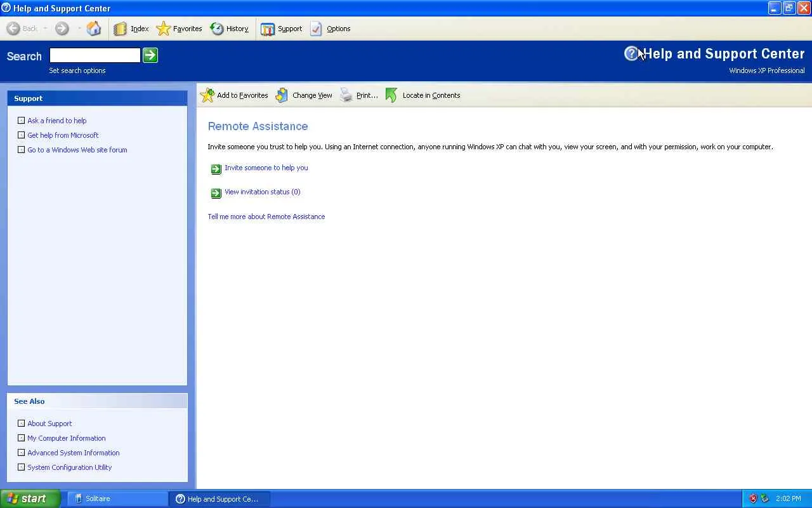Close the Help and Support Center window
This screenshot has width=812, height=508.
pyautogui.click(x=804, y=8)
